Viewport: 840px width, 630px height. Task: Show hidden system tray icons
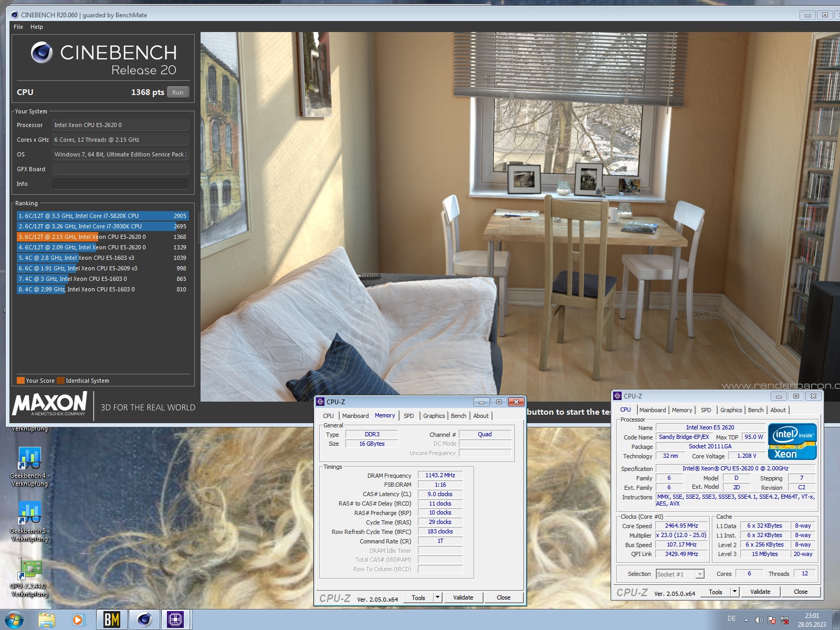coord(746,621)
